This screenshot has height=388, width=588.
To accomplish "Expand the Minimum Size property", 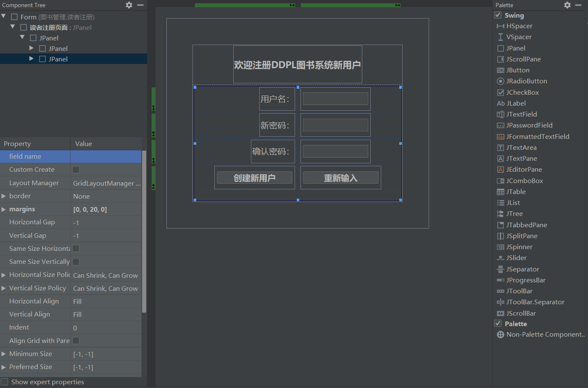I will point(4,353).
